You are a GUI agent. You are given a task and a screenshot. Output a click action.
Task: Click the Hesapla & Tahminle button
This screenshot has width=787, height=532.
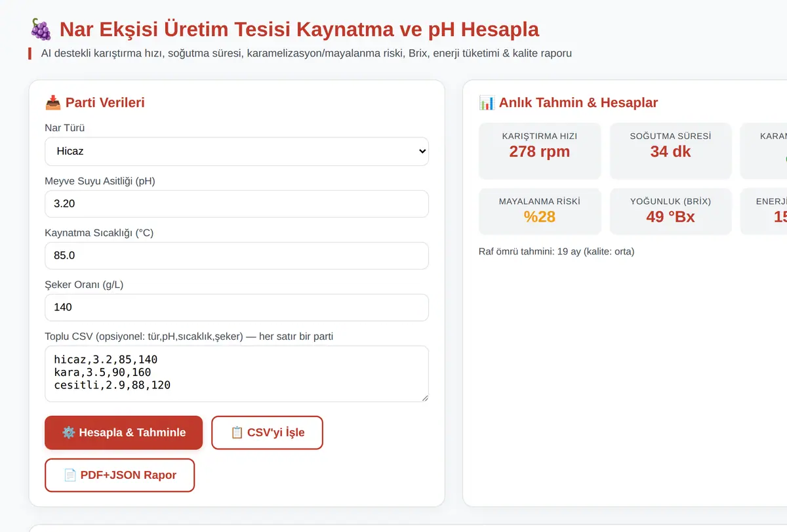(123, 432)
